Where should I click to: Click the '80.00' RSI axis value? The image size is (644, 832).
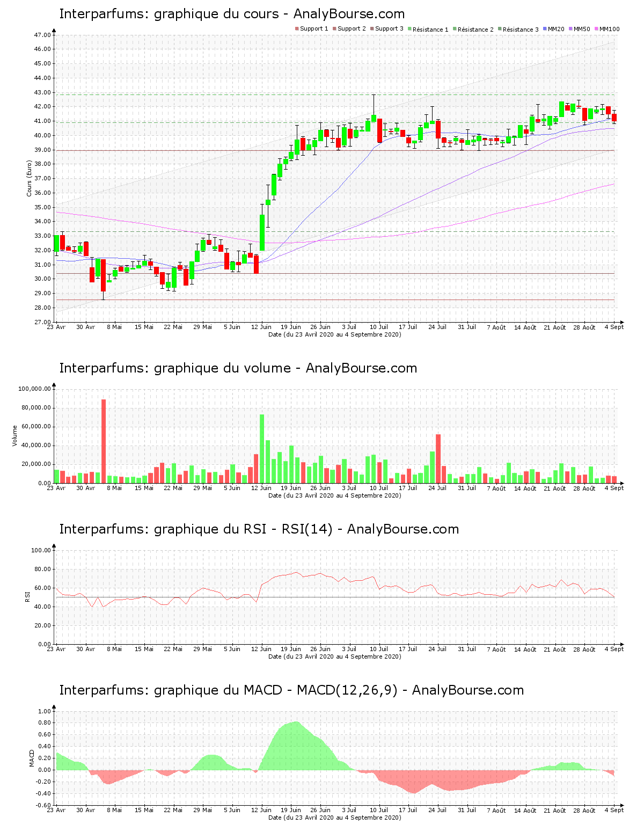coord(42,569)
